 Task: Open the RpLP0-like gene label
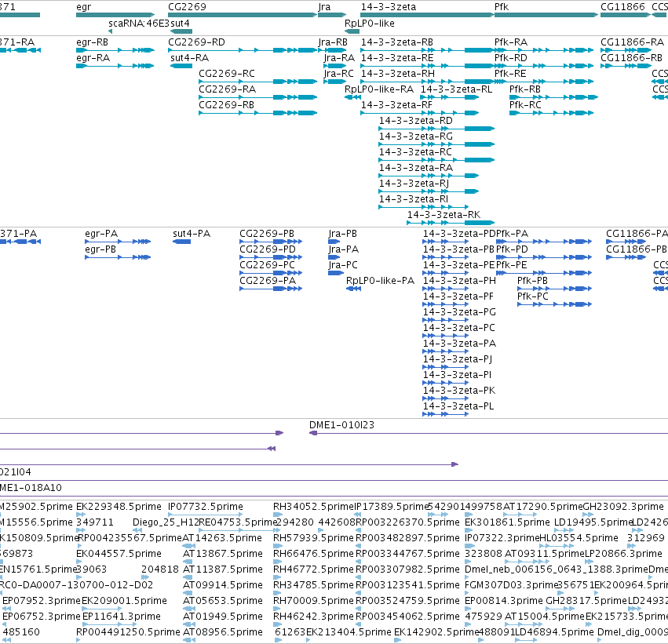[370, 24]
